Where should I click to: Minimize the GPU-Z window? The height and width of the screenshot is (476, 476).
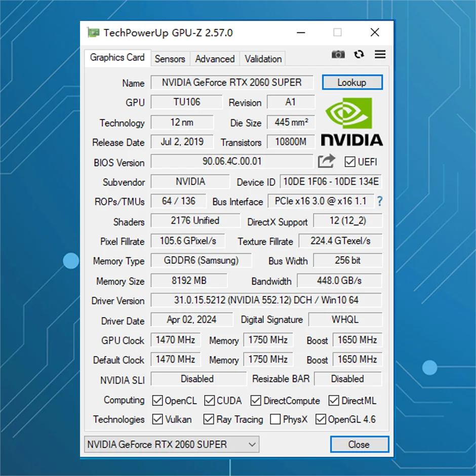(x=301, y=32)
